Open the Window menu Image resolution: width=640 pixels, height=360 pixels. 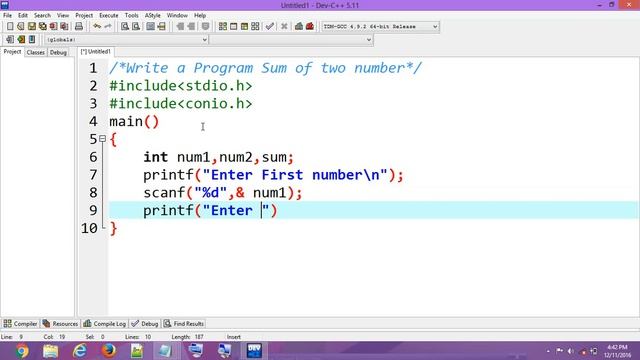pos(177,16)
